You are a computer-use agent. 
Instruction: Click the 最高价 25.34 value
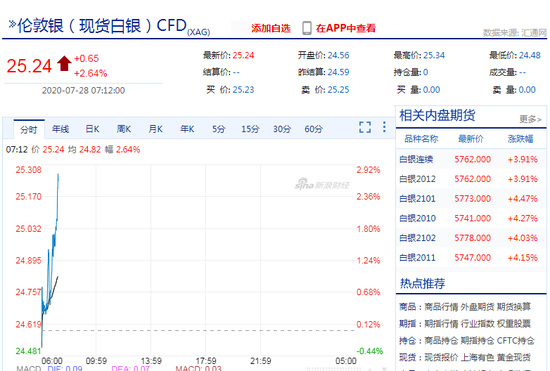coord(434,55)
